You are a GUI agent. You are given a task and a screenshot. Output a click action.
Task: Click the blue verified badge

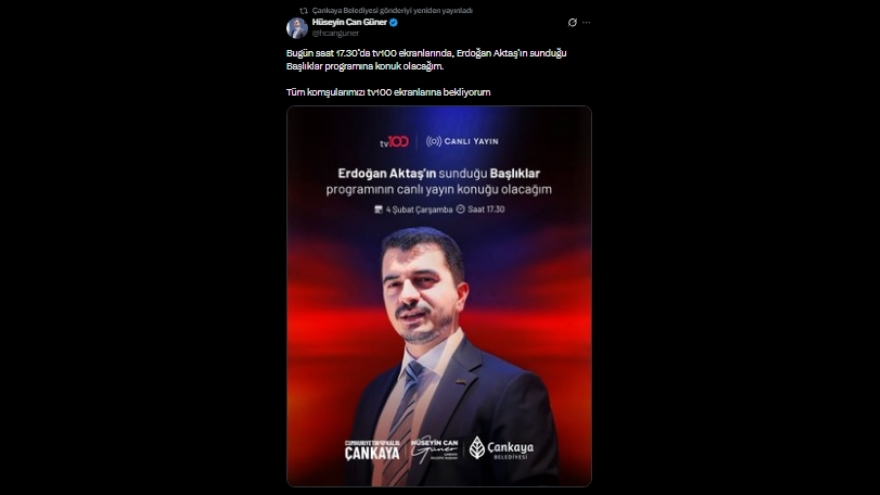point(393,22)
